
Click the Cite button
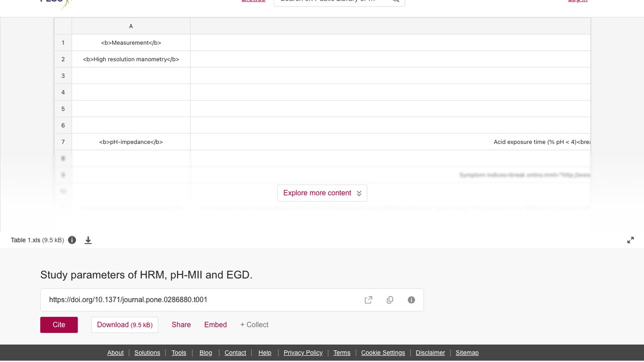59,325
